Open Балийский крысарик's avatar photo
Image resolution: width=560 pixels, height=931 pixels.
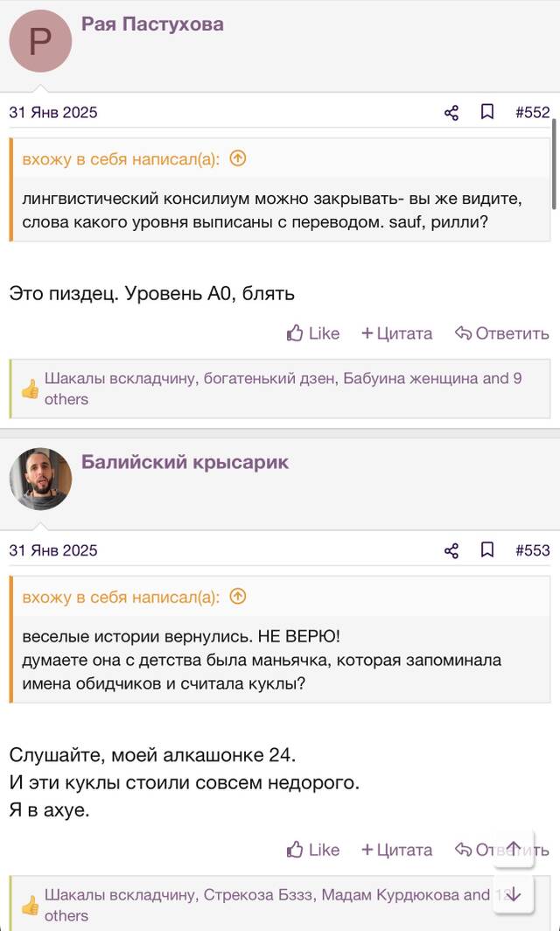point(40,479)
